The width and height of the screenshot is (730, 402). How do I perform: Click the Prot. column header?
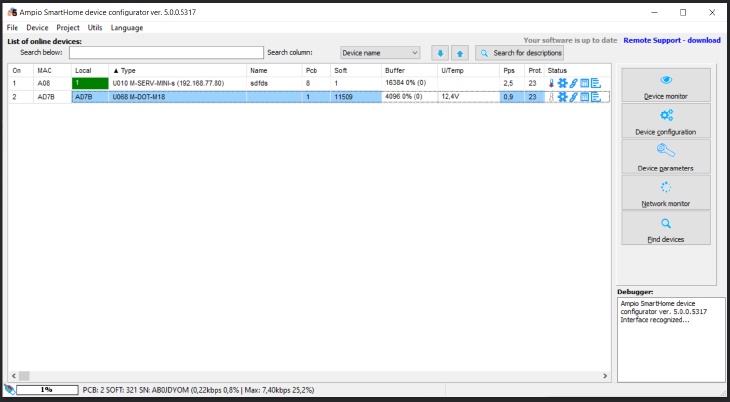point(535,70)
